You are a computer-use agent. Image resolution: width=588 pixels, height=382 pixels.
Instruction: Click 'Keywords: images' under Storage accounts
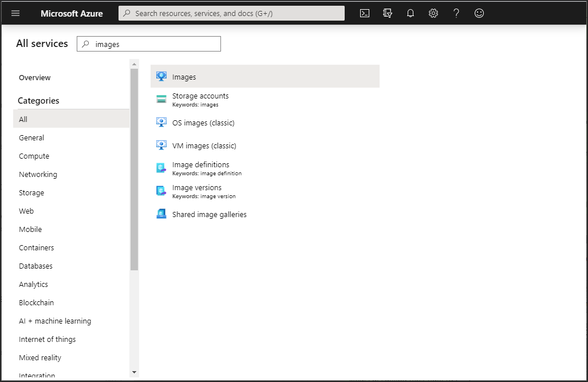pos(195,105)
